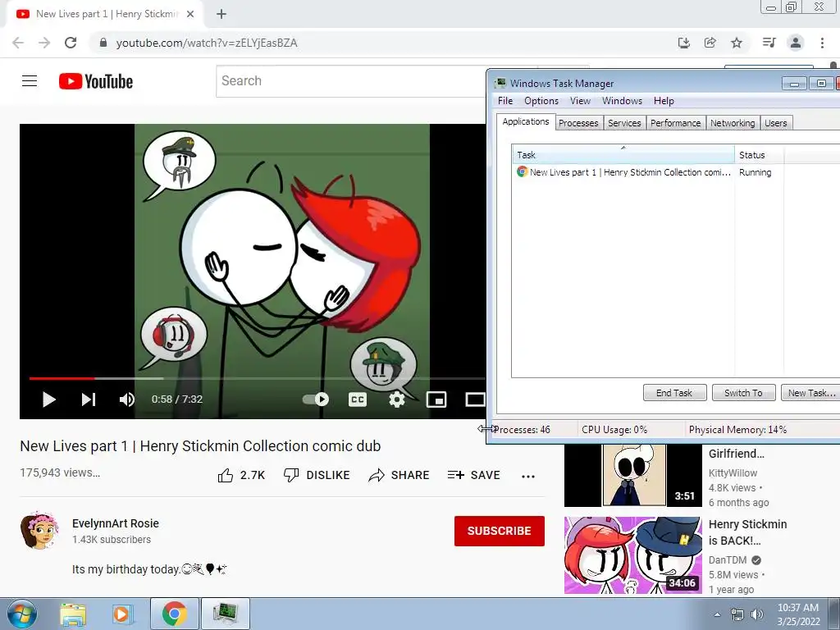Click New Task in Task Manager
The image size is (840, 630).
click(810, 393)
